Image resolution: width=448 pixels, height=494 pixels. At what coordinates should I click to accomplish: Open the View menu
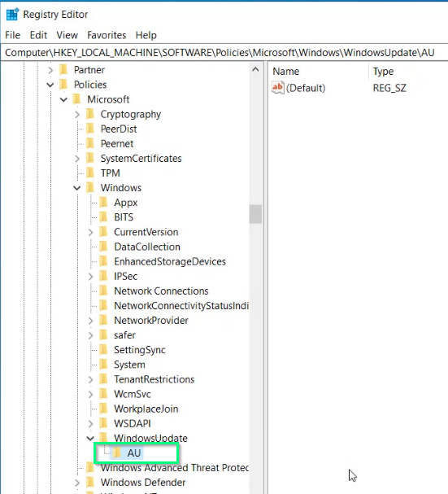[67, 35]
